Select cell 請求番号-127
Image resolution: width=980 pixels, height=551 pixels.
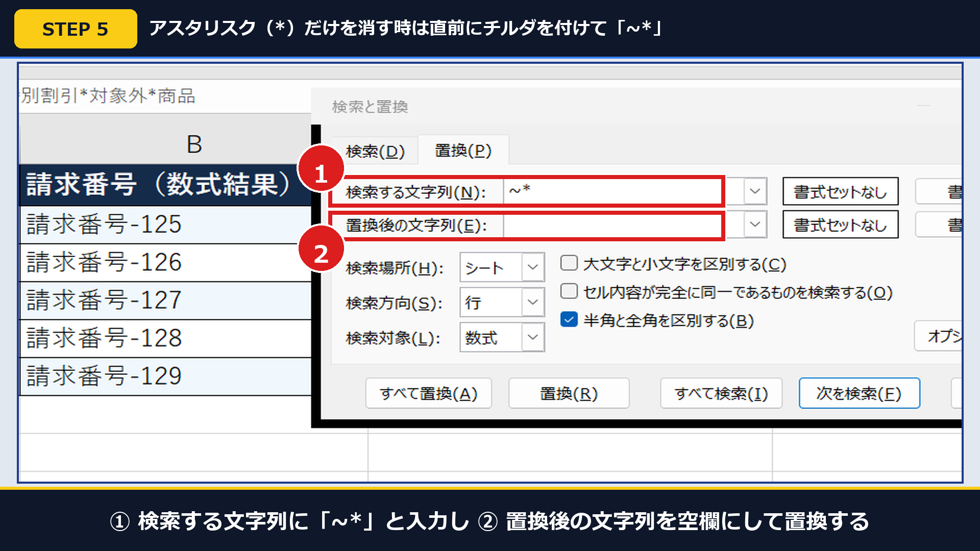click(165, 300)
